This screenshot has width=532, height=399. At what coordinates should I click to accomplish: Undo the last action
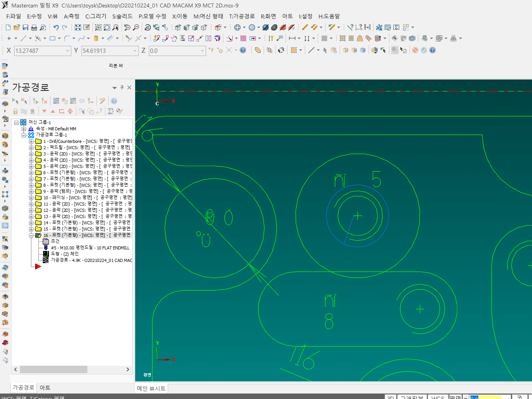(56, 27)
